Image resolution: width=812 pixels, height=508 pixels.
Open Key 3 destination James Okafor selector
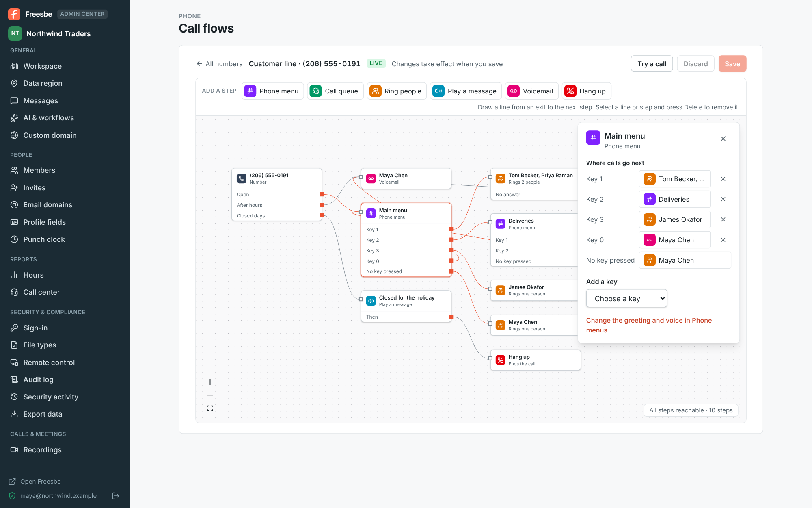coord(675,219)
